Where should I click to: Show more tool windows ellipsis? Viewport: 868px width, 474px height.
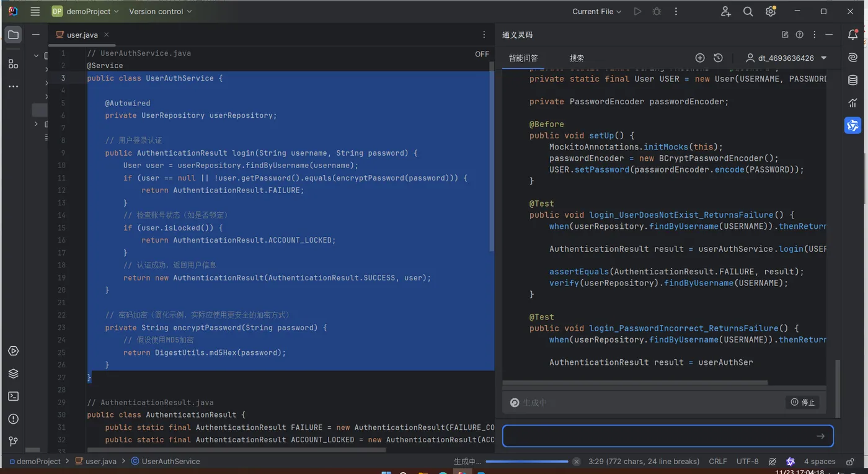pos(13,86)
